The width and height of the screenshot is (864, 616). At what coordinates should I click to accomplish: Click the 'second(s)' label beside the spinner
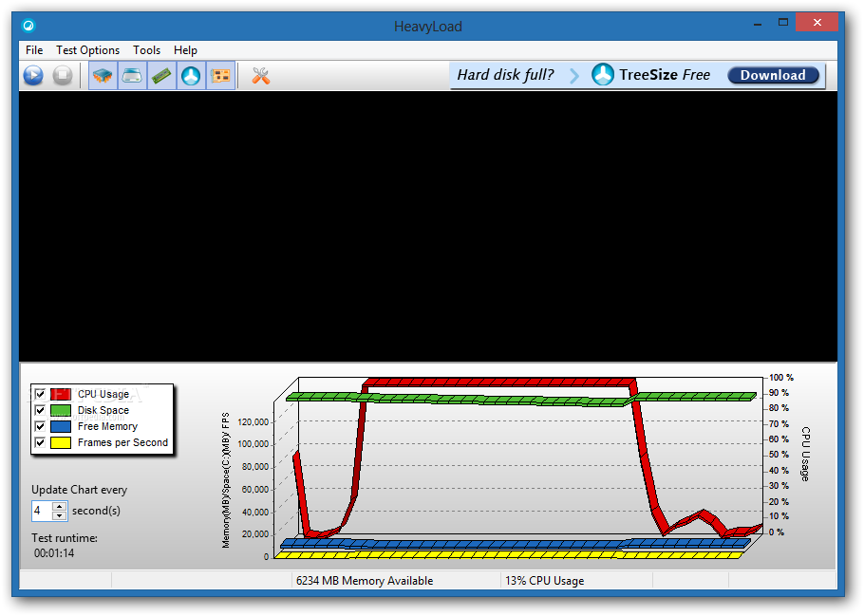click(96, 511)
